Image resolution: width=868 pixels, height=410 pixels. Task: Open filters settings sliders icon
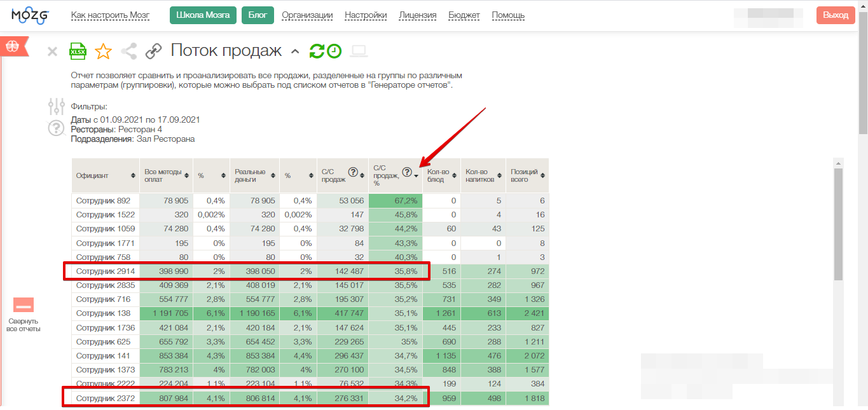click(x=57, y=106)
